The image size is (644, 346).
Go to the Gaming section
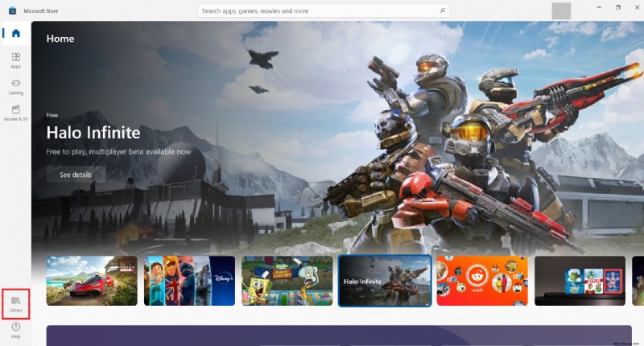point(15,87)
